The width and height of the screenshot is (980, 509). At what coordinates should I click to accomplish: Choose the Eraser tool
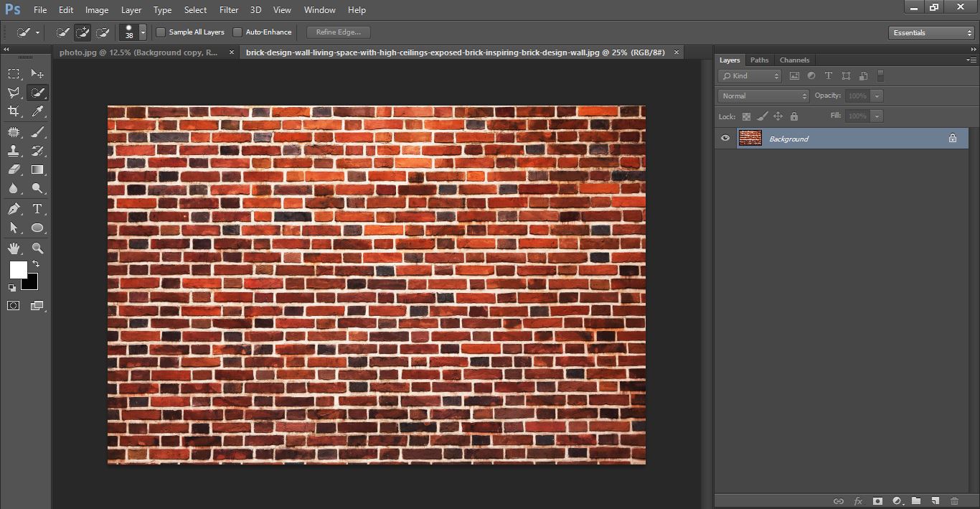[x=14, y=170]
